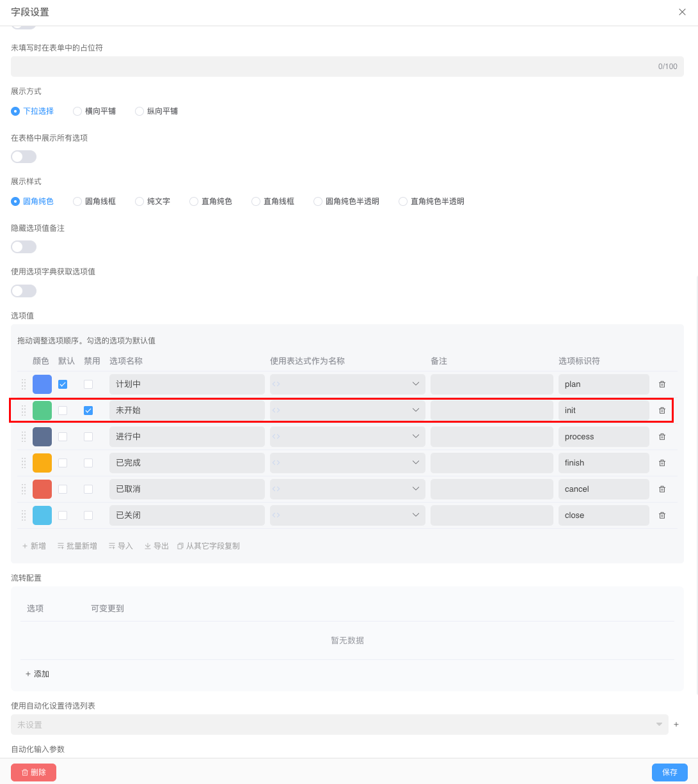Click 从其它字段复制 copy icon button
This screenshot has height=784, width=698.
click(x=209, y=546)
